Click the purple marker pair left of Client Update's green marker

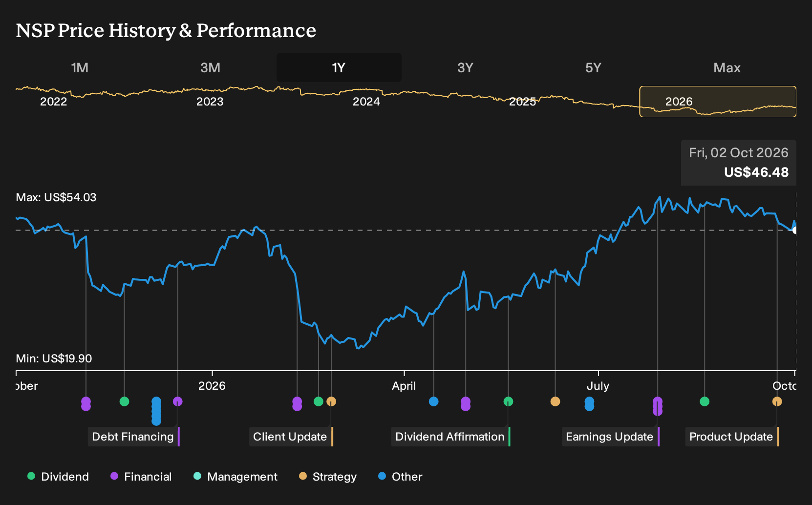coord(297,404)
